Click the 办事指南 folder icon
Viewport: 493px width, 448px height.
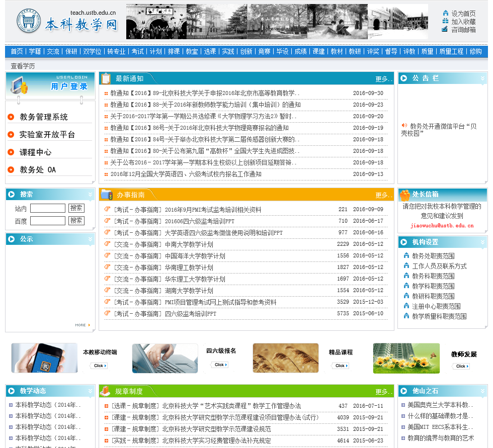(x=107, y=195)
